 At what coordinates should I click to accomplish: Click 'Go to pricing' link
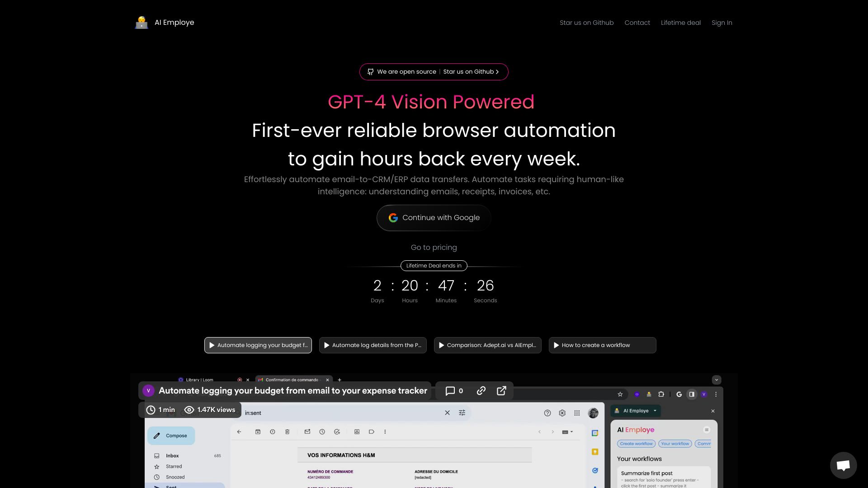[434, 247]
